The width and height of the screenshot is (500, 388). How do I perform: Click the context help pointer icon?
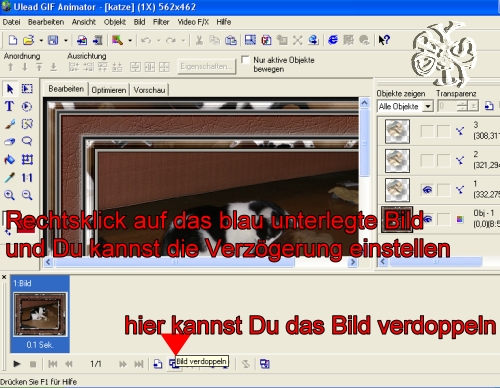point(384,40)
